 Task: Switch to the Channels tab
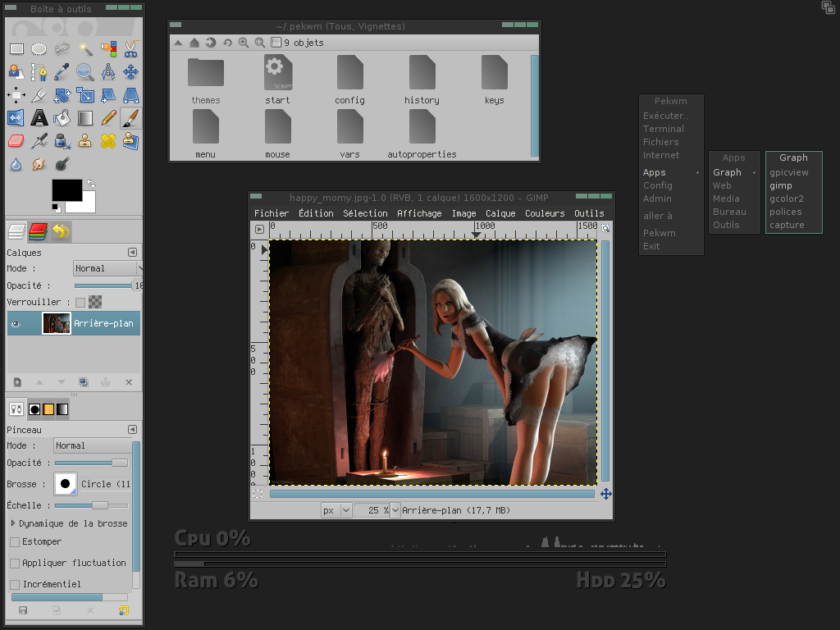click(x=39, y=231)
